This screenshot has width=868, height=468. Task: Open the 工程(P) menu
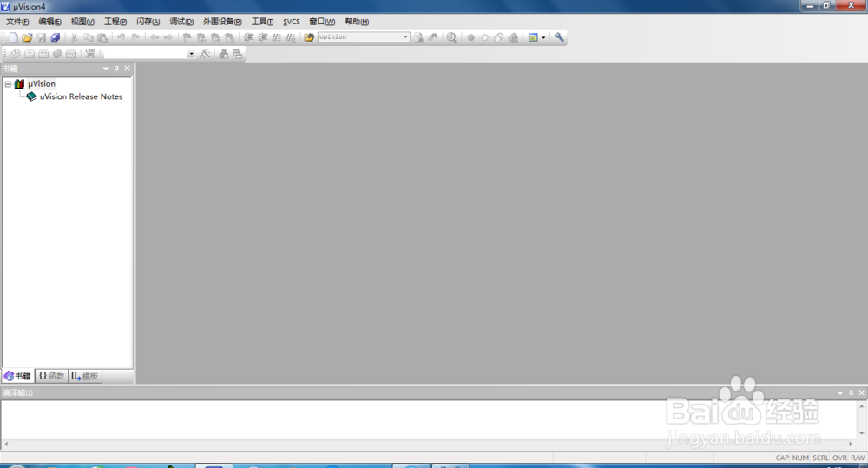(x=115, y=22)
